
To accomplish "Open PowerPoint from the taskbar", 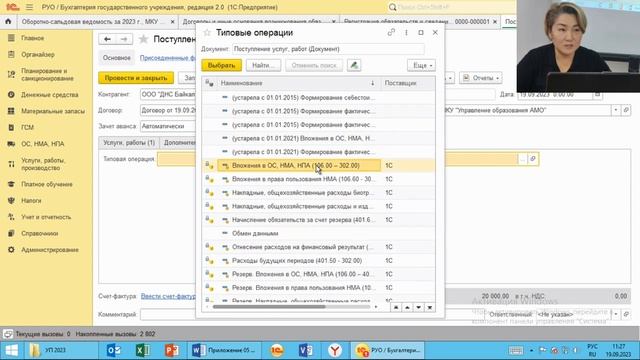I will point(172,350).
